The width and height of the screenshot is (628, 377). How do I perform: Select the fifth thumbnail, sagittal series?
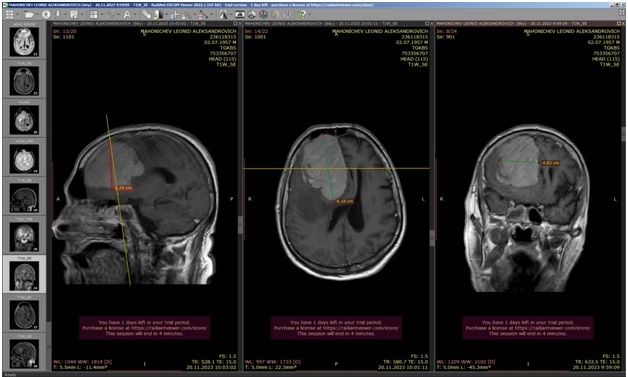[x=24, y=198]
